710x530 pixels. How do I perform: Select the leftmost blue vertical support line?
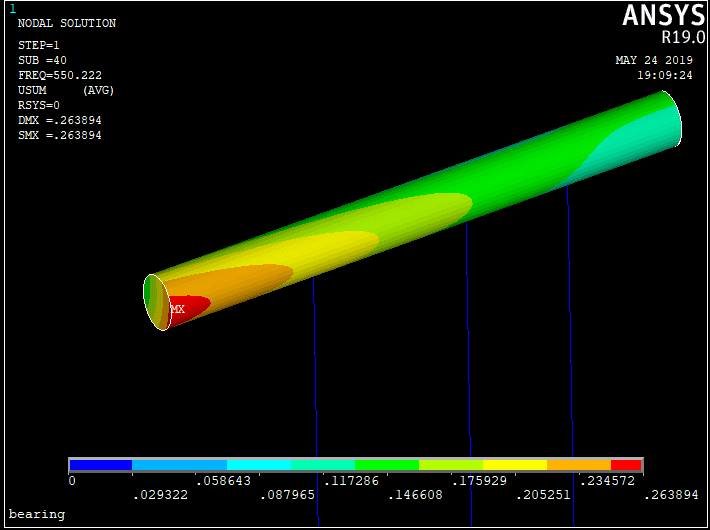[315, 400]
